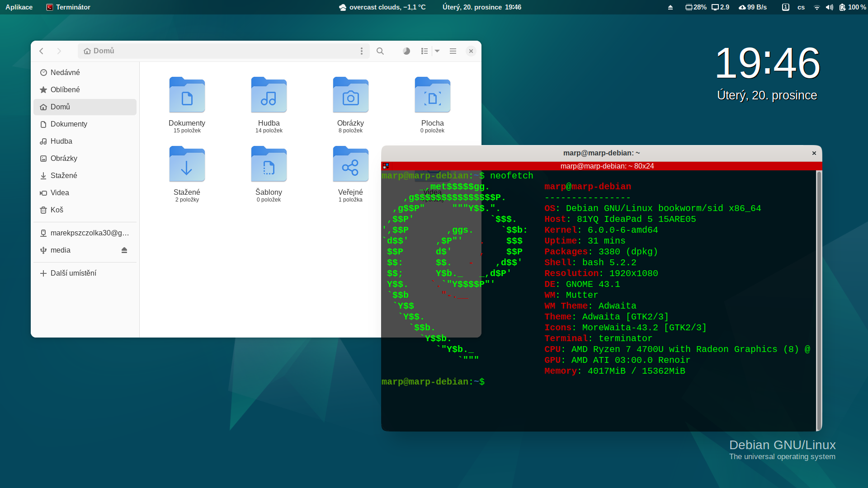Click the 99 B/s network speed indicator
This screenshot has width=868, height=488.
[x=753, y=7]
